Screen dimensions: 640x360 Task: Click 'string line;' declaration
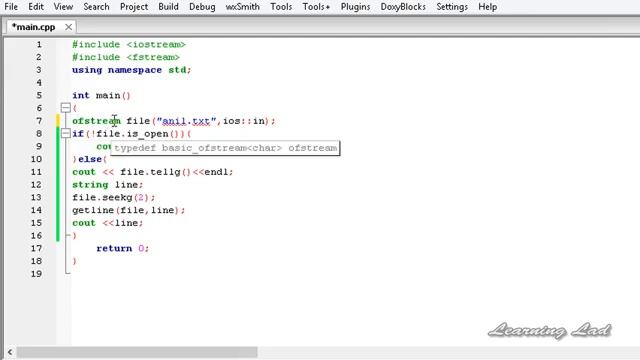click(x=108, y=184)
